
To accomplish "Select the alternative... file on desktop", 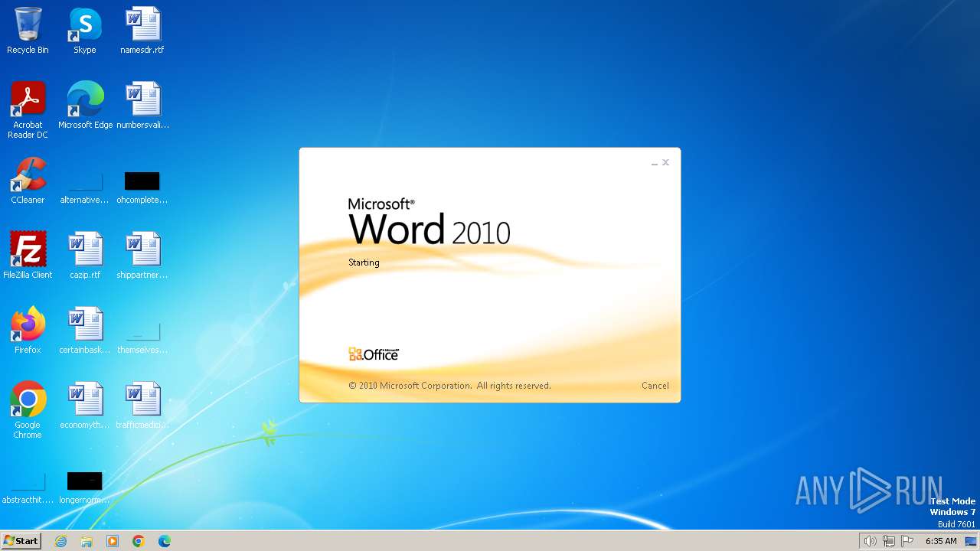I will [x=85, y=187].
